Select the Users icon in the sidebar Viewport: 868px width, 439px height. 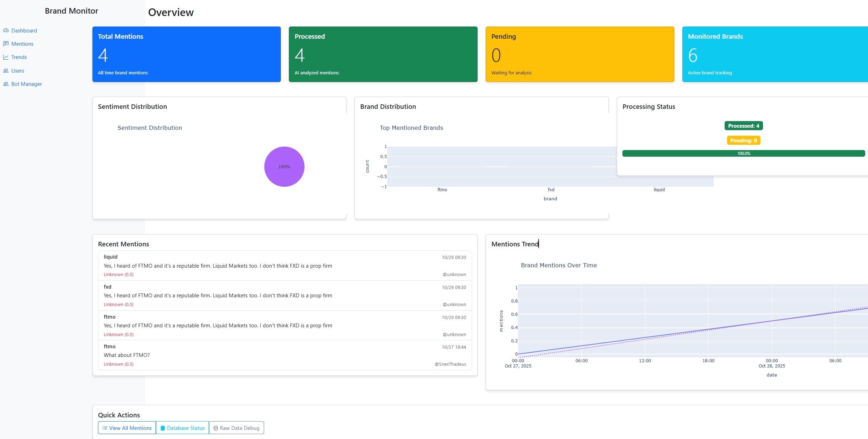[x=6, y=70]
